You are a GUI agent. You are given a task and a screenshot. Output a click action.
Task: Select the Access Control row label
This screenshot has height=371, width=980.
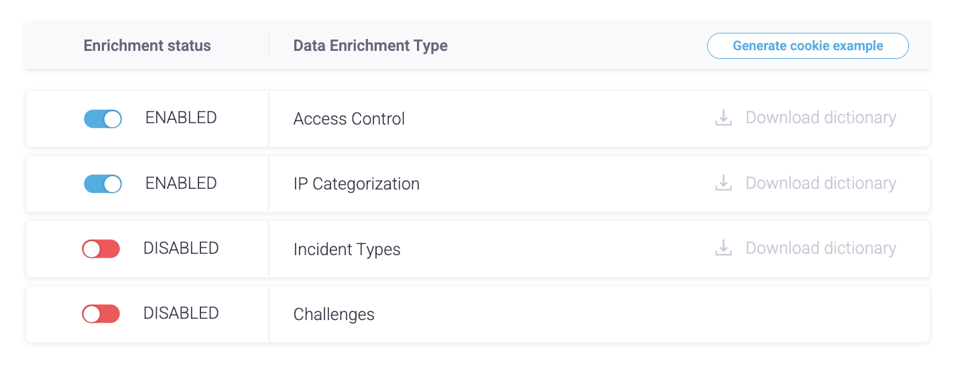pos(349,119)
